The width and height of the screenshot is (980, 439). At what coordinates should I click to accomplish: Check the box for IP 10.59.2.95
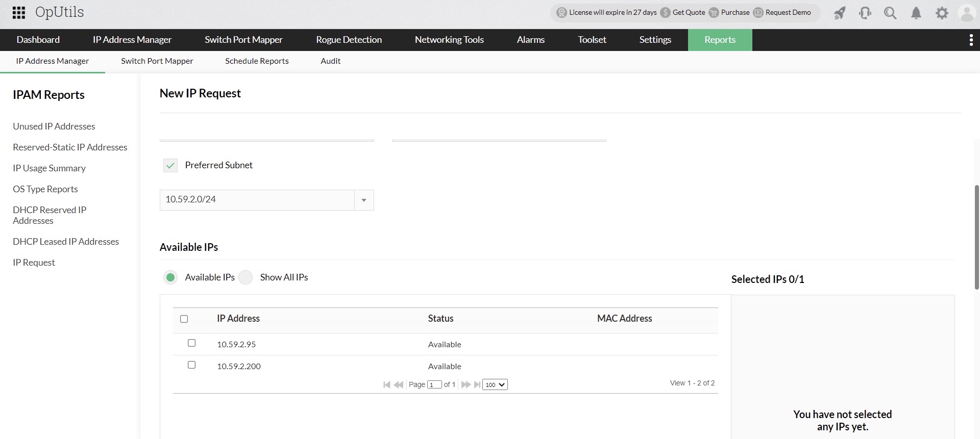tap(192, 343)
